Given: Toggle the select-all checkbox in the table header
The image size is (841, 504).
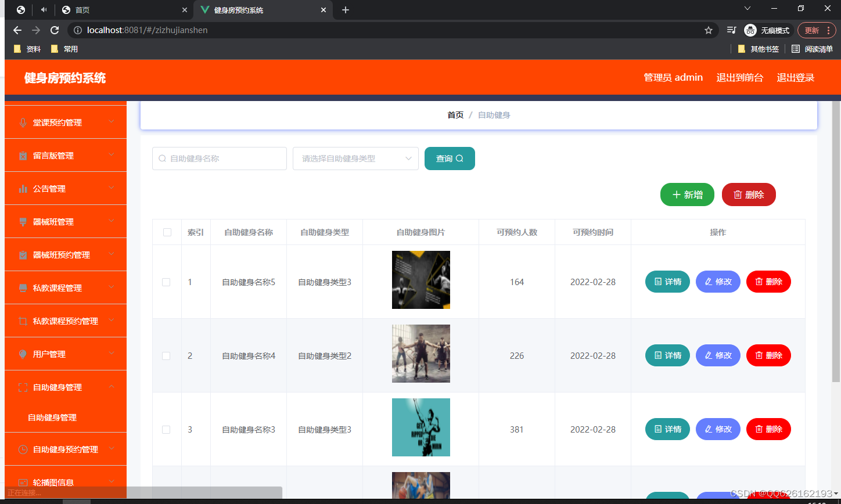Looking at the screenshot, I should (x=167, y=232).
